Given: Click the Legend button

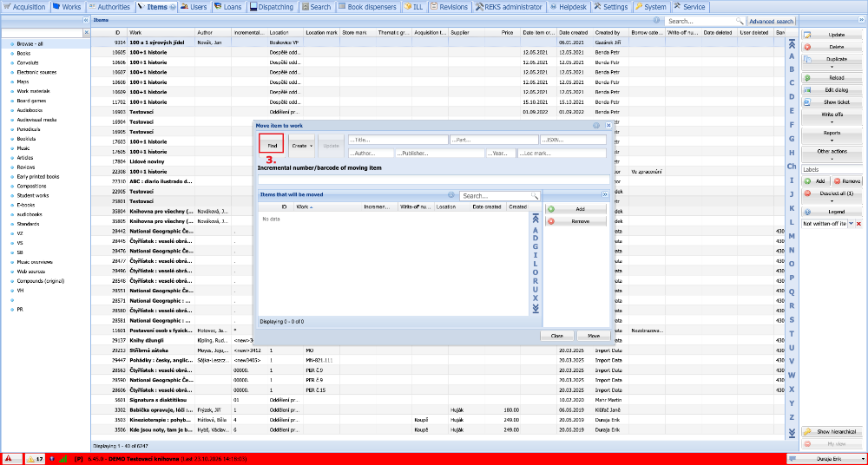Looking at the screenshot, I should tap(832, 212).
